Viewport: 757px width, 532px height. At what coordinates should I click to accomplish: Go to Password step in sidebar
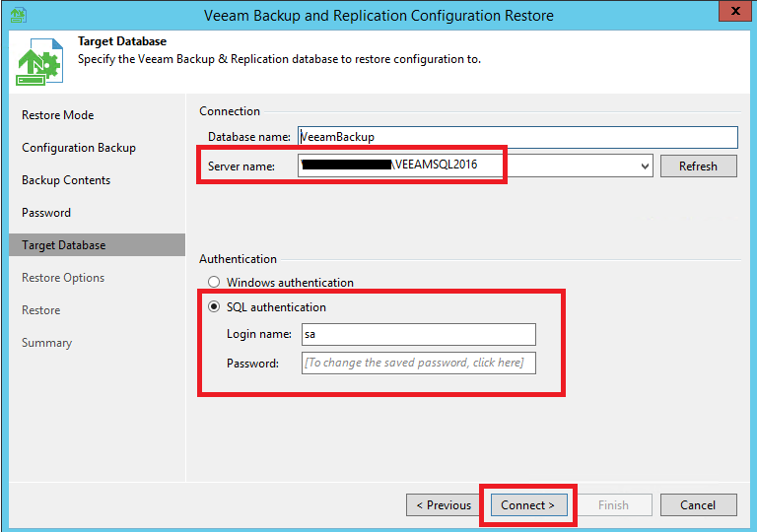(x=46, y=213)
